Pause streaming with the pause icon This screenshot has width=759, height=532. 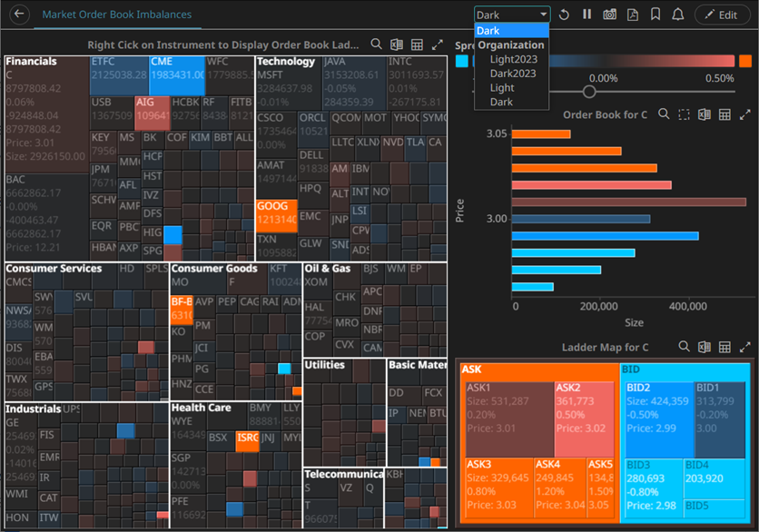tap(586, 14)
